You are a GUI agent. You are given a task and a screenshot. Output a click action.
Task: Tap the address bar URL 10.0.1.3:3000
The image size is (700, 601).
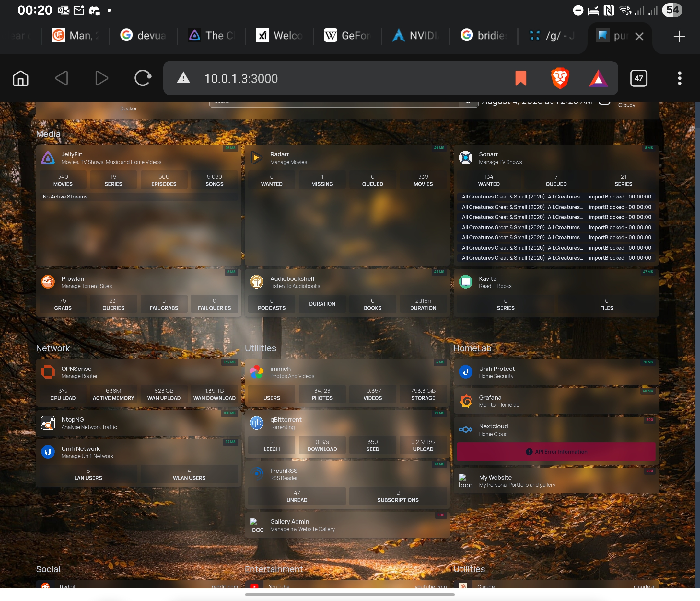(241, 79)
